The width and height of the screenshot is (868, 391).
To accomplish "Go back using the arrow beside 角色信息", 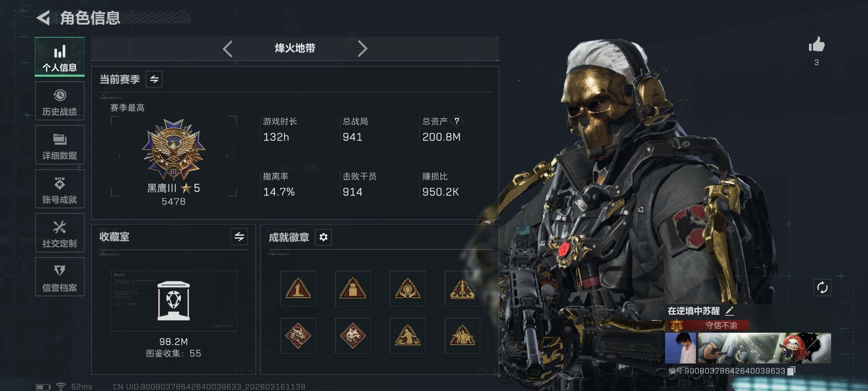I will [43, 18].
